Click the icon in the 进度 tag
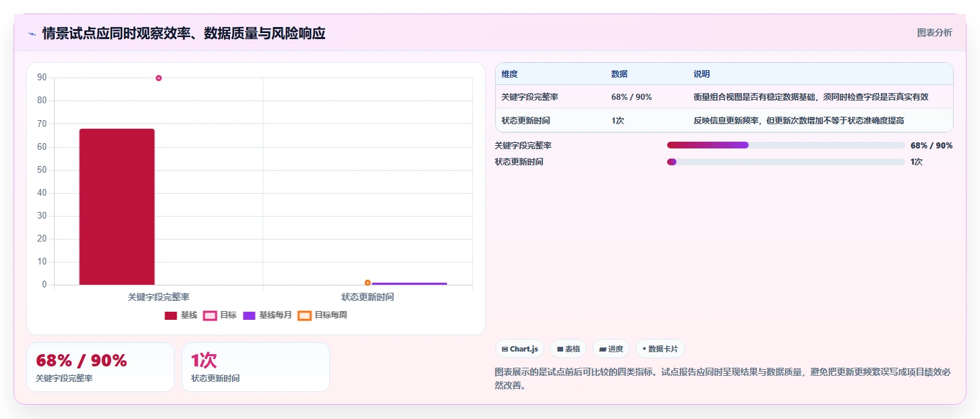Screen dimensions: 980x419 (x=602, y=349)
